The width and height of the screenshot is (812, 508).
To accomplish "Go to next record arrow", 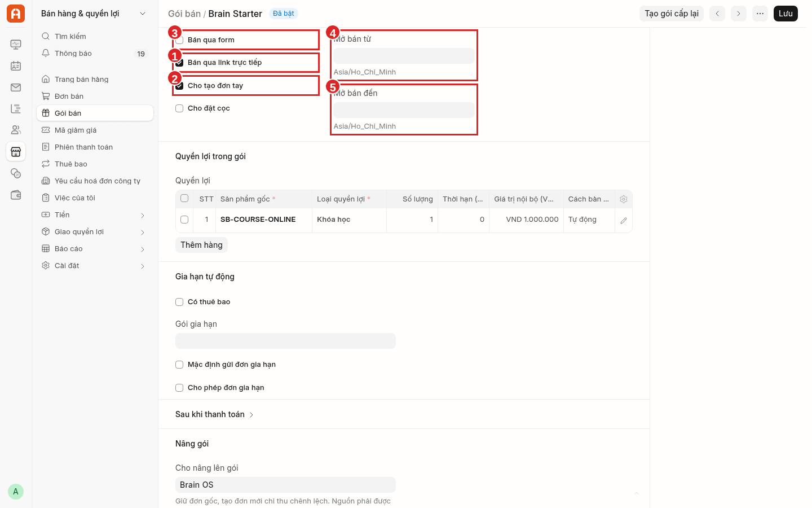I will point(739,14).
